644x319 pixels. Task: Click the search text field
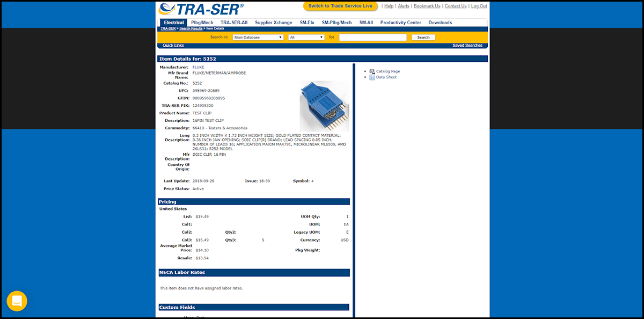coord(372,38)
